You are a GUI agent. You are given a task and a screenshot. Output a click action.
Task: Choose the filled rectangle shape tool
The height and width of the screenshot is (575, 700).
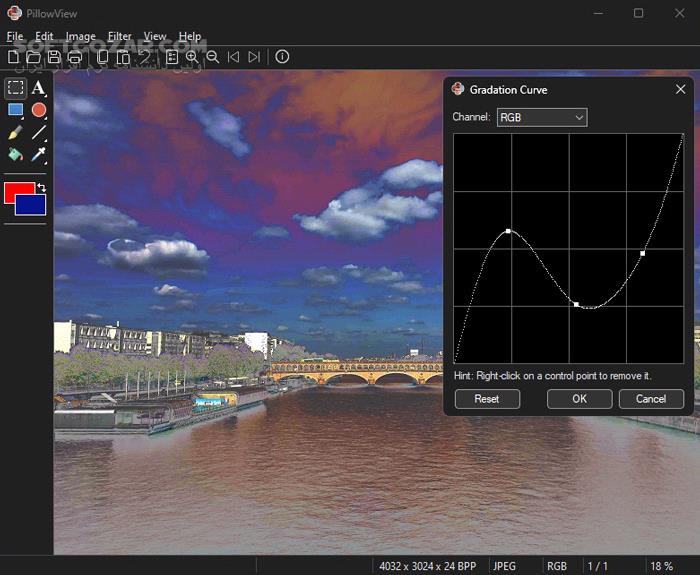pos(15,110)
